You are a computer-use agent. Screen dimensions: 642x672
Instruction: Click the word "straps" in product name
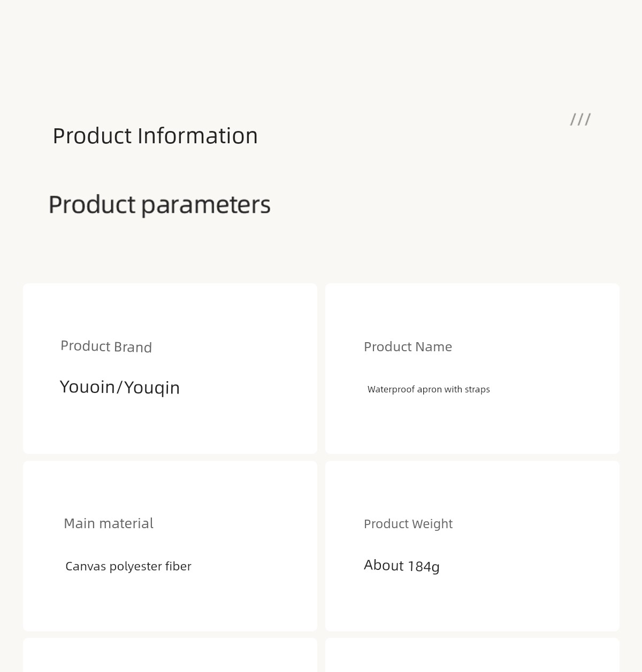(477, 389)
